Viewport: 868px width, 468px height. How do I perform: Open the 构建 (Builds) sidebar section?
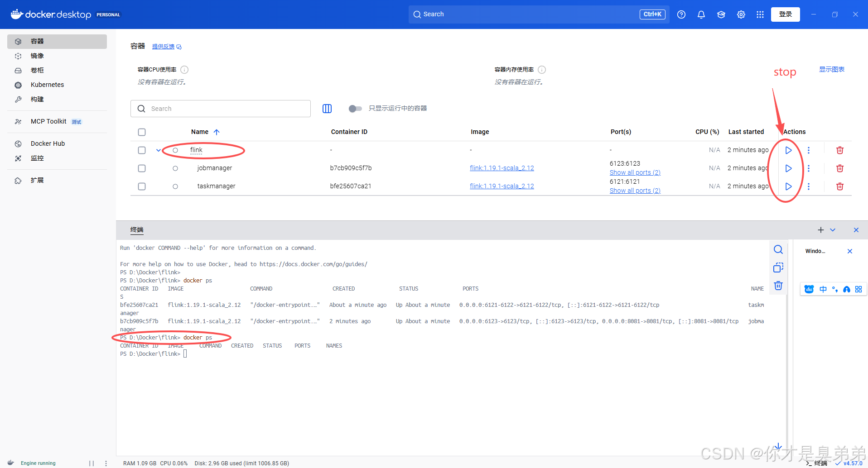coord(57,99)
